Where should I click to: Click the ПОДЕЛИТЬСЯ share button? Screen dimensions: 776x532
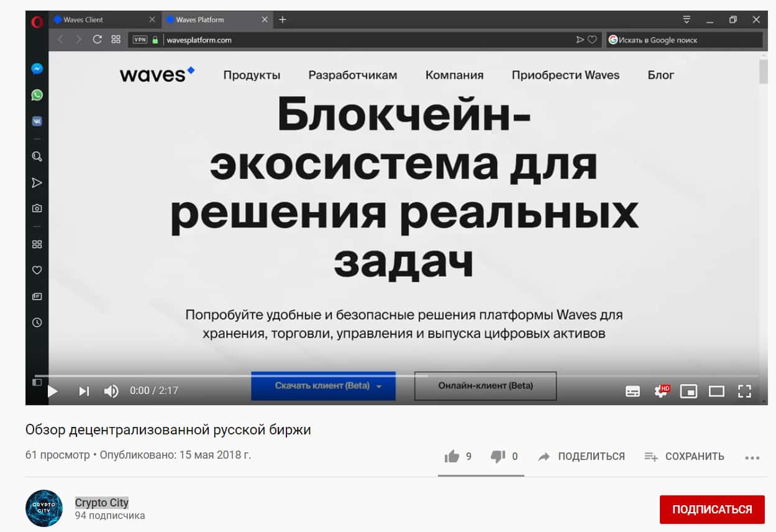pos(582,457)
